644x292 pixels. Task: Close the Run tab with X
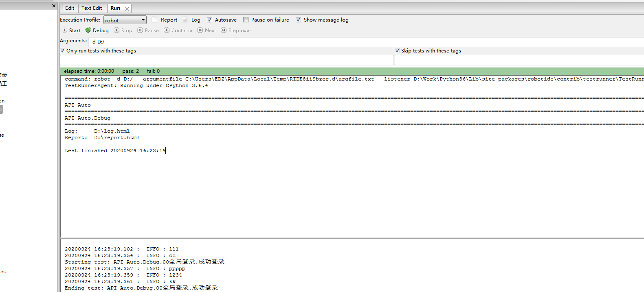[127, 9]
